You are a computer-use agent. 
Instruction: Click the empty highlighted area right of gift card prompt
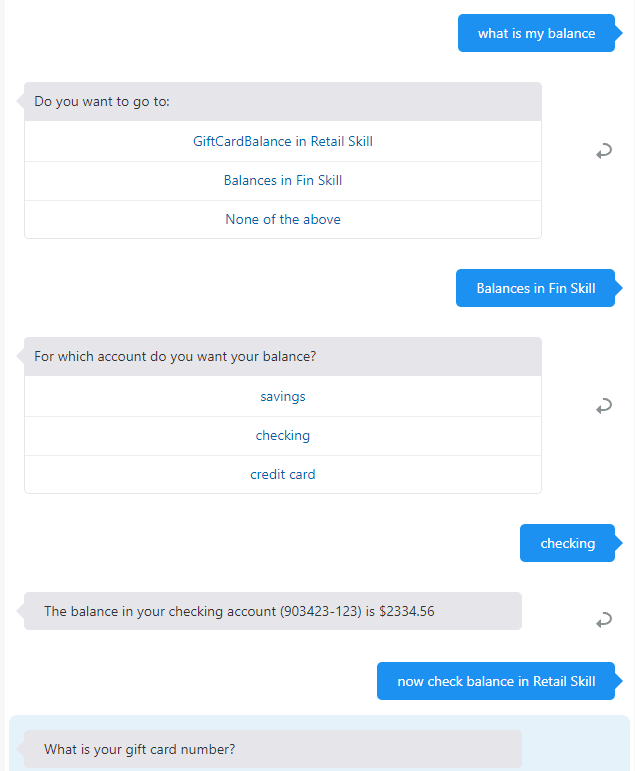575,748
